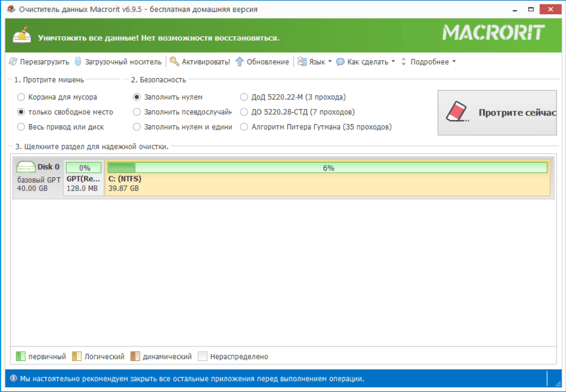The image size is (566, 392).
Task: Click the 6% usage bar of C: partition
Action: click(328, 168)
